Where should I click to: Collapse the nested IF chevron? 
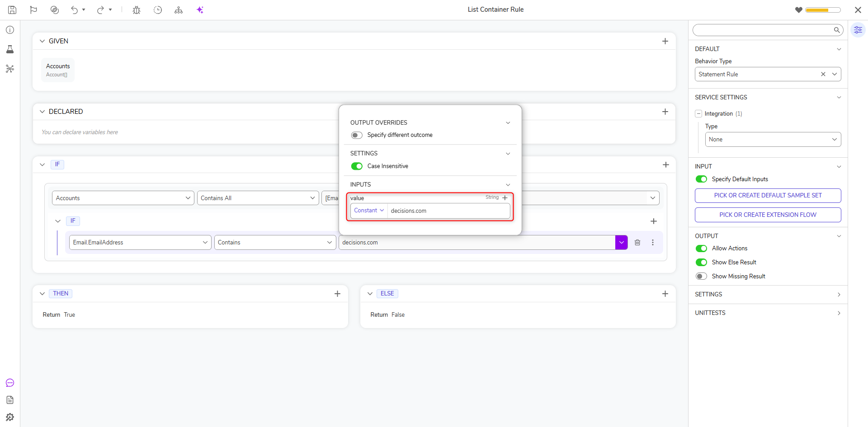click(x=57, y=221)
